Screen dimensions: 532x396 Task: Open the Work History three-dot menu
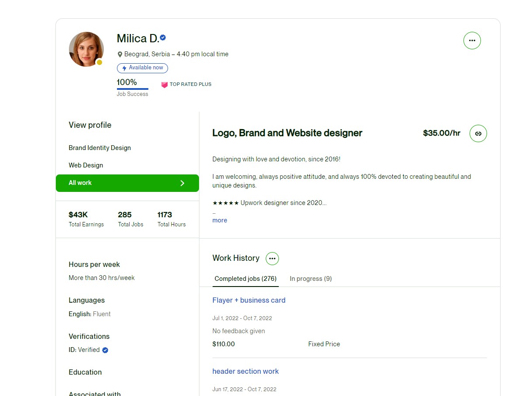click(x=272, y=259)
